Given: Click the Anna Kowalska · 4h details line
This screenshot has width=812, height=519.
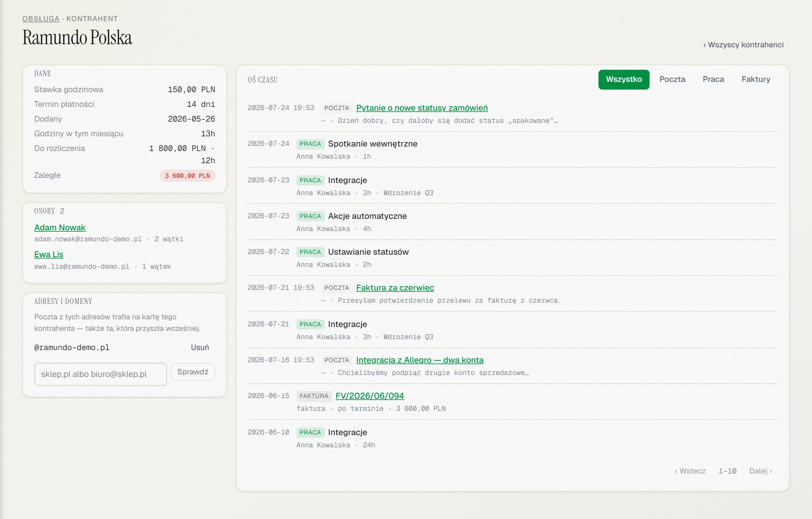Looking at the screenshot, I should 333,228.
